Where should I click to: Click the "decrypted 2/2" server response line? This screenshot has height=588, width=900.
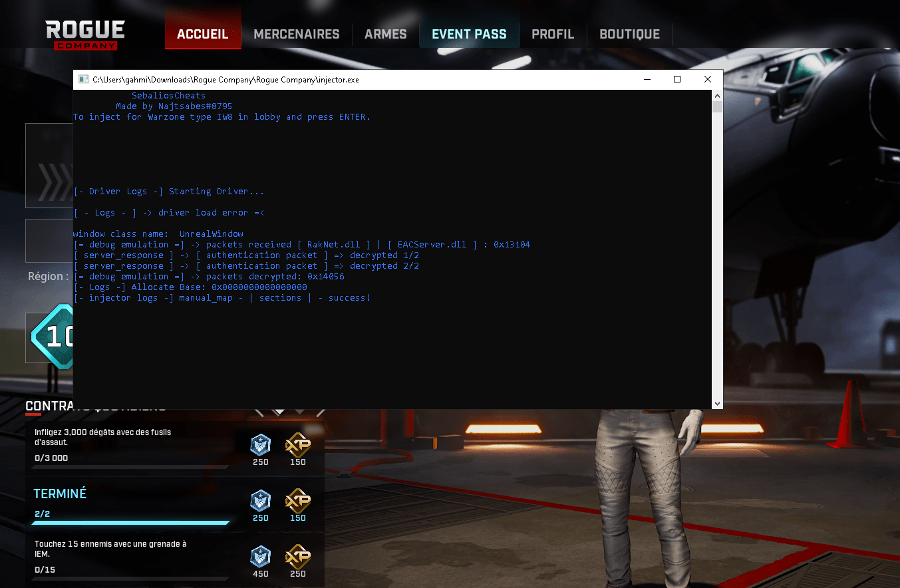point(246,266)
